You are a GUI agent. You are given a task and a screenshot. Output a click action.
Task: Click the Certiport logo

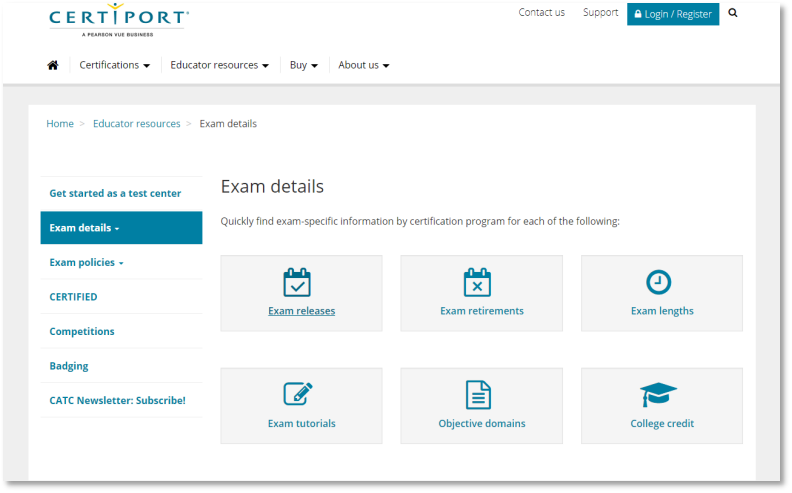[118, 19]
